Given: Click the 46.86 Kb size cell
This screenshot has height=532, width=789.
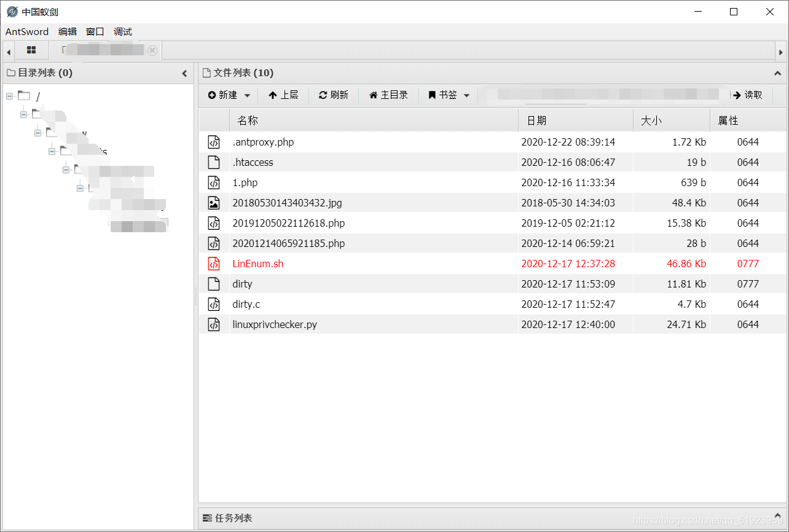Looking at the screenshot, I should click(x=686, y=264).
